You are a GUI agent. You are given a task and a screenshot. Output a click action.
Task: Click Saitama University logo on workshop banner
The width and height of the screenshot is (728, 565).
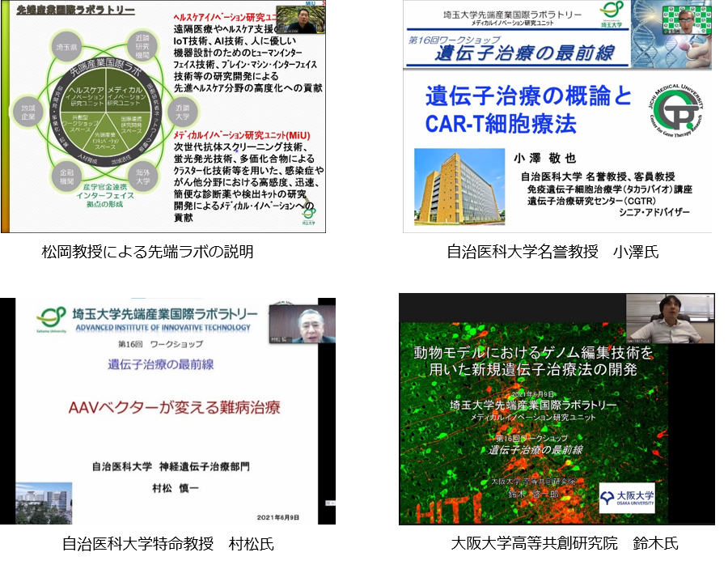611,15
